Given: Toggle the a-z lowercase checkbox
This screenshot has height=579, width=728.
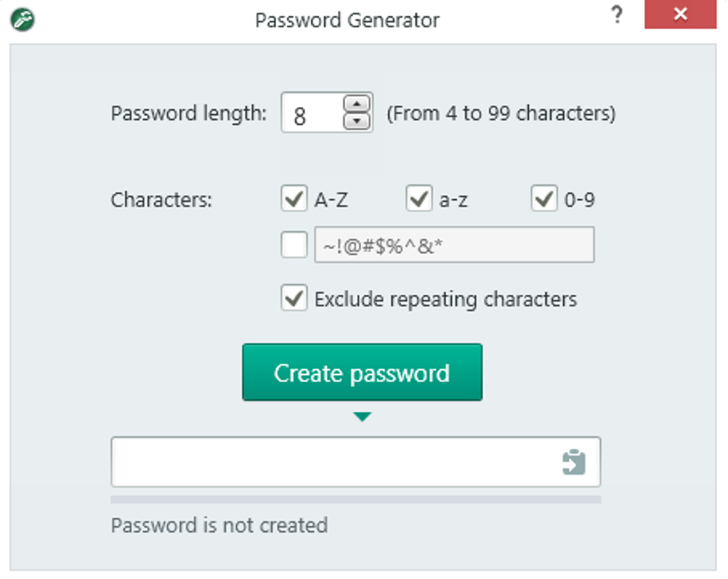Looking at the screenshot, I should pos(419,199).
